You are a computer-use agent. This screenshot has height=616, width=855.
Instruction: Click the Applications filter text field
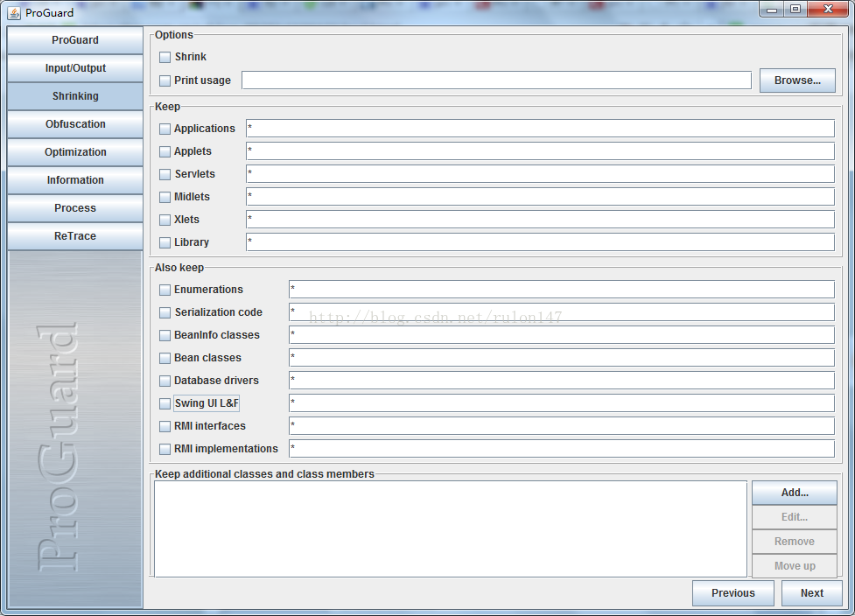tap(540, 129)
